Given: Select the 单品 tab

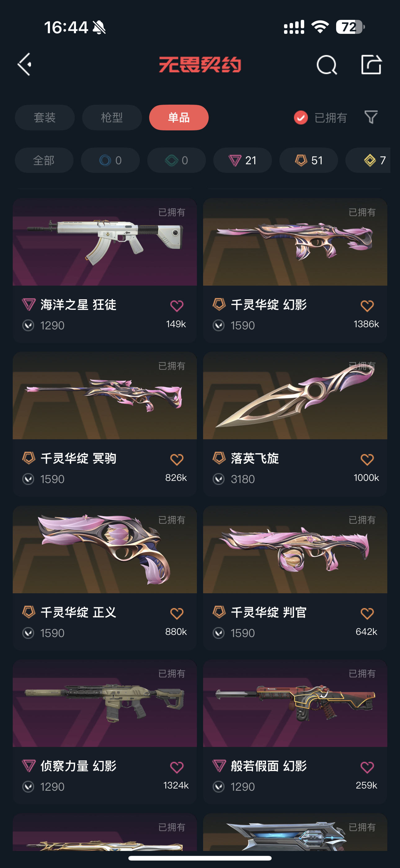Looking at the screenshot, I should [x=179, y=118].
